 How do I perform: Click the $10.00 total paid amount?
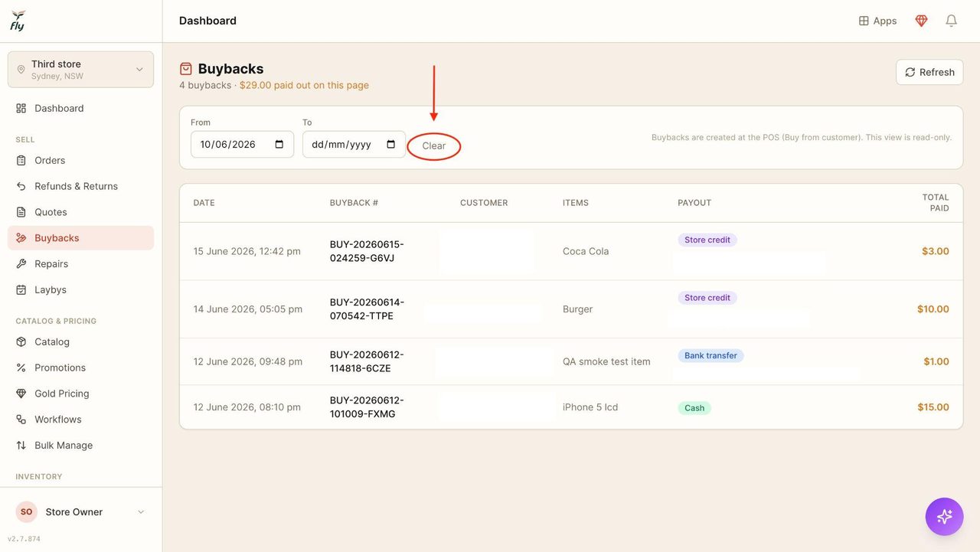click(933, 309)
